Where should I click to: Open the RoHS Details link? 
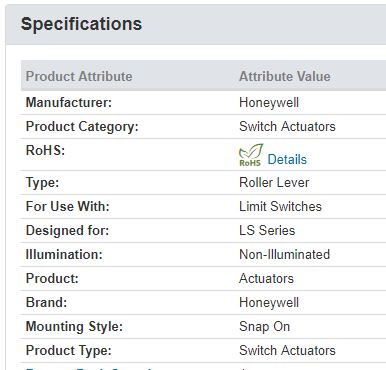click(x=287, y=159)
